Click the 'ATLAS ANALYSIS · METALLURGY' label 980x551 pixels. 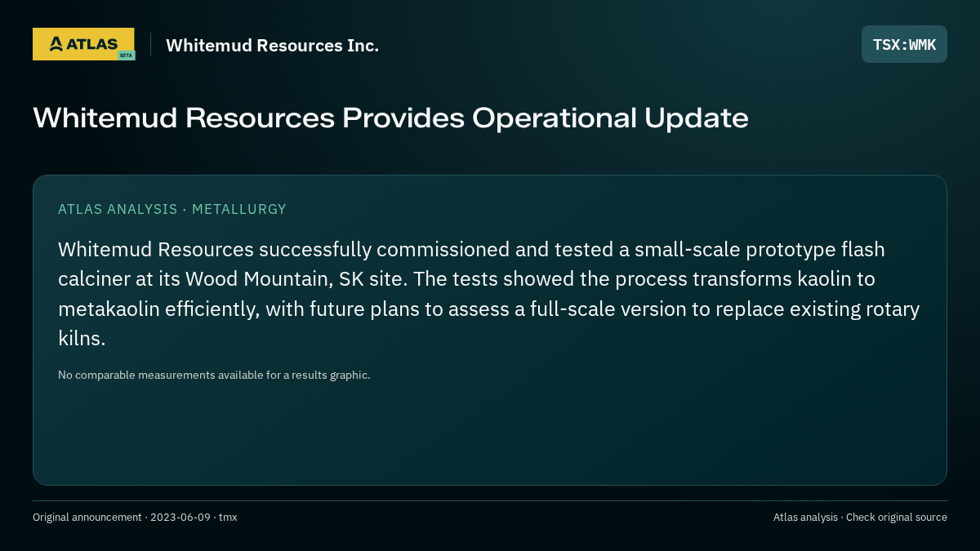(x=172, y=209)
